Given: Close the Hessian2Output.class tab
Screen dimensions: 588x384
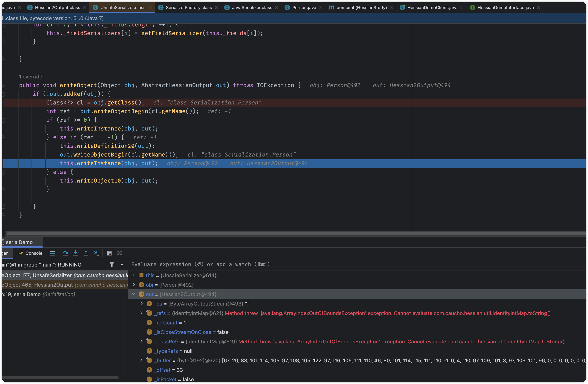Looking at the screenshot, I should pos(85,7).
